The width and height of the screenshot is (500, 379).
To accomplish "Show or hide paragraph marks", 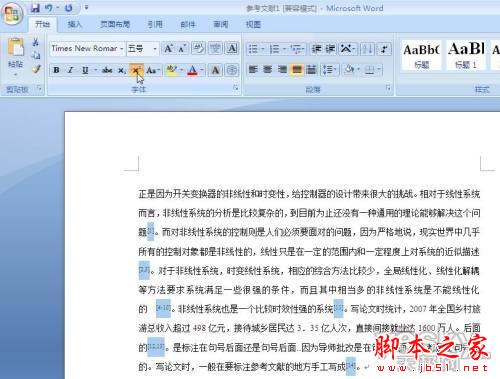I will (384, 49).
